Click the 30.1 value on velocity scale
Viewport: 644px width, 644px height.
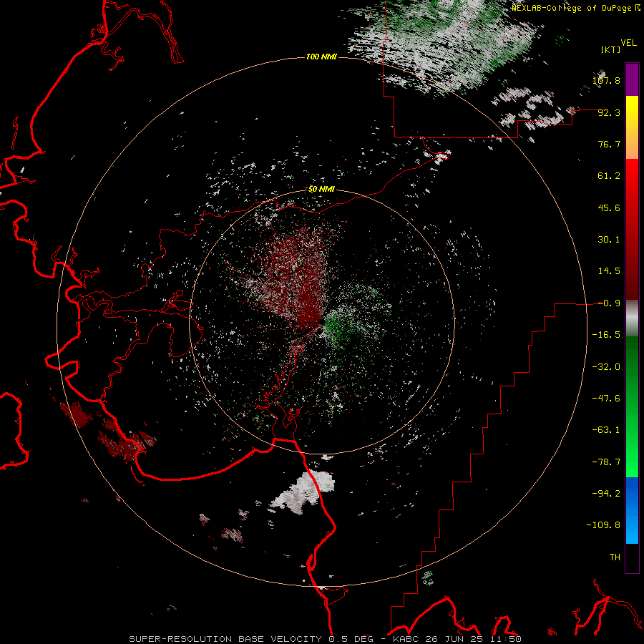tap(609, 240)
